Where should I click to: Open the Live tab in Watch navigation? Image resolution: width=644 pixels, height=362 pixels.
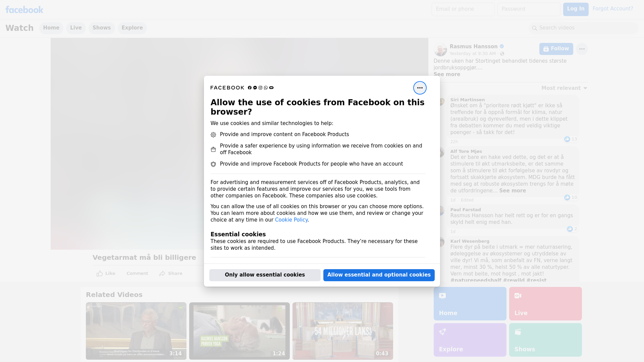tap(76, 28)
